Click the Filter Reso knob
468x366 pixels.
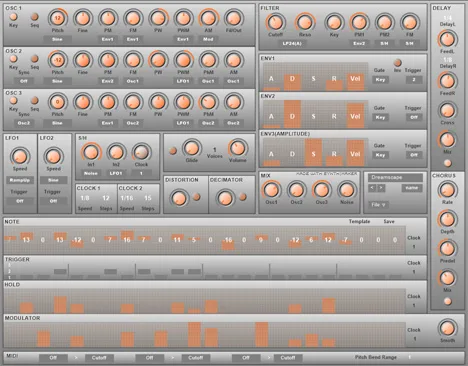pos(304,23)
